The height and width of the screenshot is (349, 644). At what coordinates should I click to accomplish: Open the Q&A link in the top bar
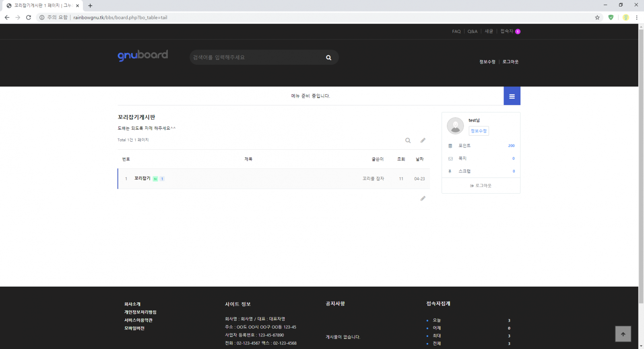472,31
